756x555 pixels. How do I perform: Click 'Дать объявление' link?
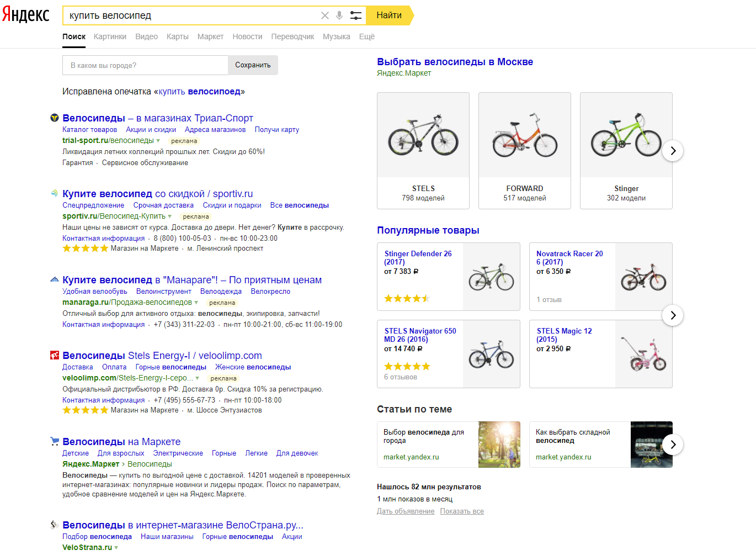406,511
